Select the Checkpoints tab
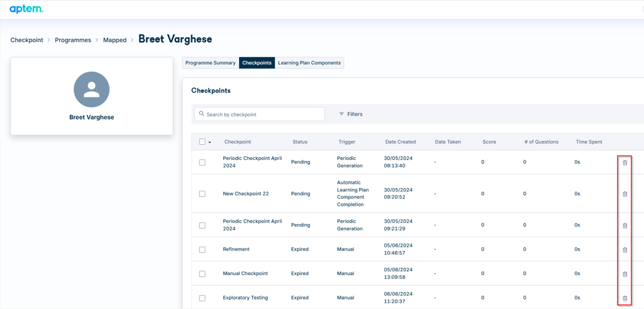The image size is (644, 309). pyautogui.click(x=257, y=63)
